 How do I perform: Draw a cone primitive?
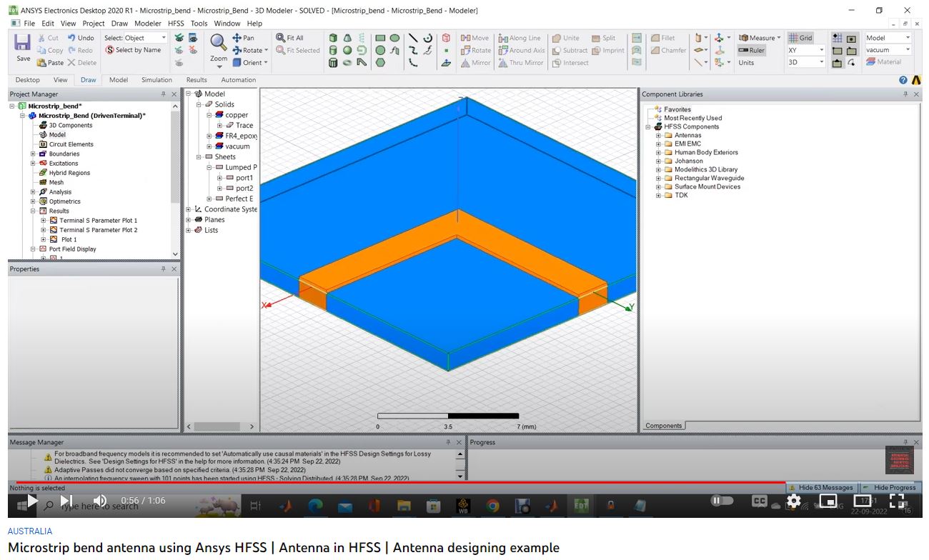(347, 38)
